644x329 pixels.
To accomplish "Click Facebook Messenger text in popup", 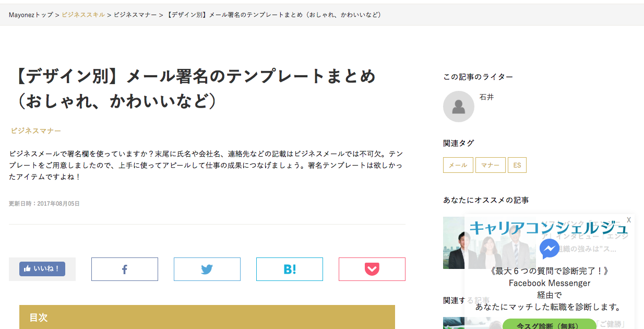I will [x=550, y=283].
